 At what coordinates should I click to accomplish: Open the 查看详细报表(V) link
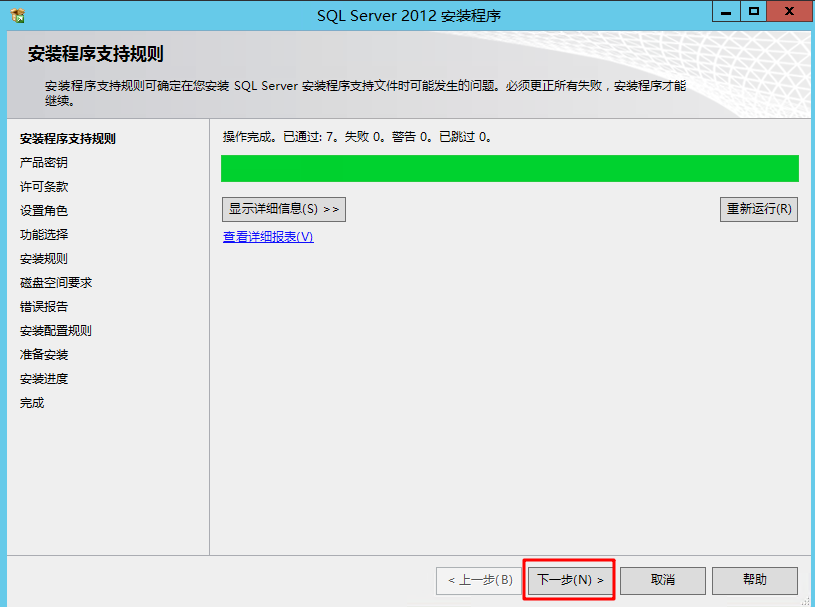pyautogui.click(x=268, y=237)
